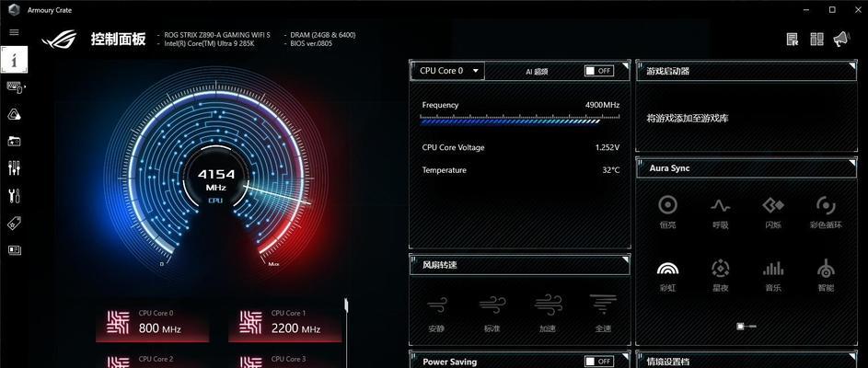Select the 闪烁 strobing lighting effect

coord(773,212)
